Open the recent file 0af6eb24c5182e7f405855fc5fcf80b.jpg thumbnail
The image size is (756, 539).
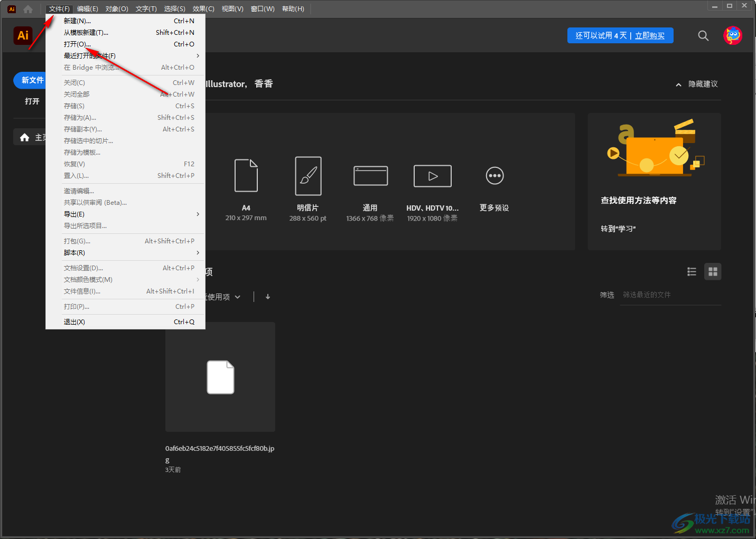pyautogui.click(x=220, y=377)
